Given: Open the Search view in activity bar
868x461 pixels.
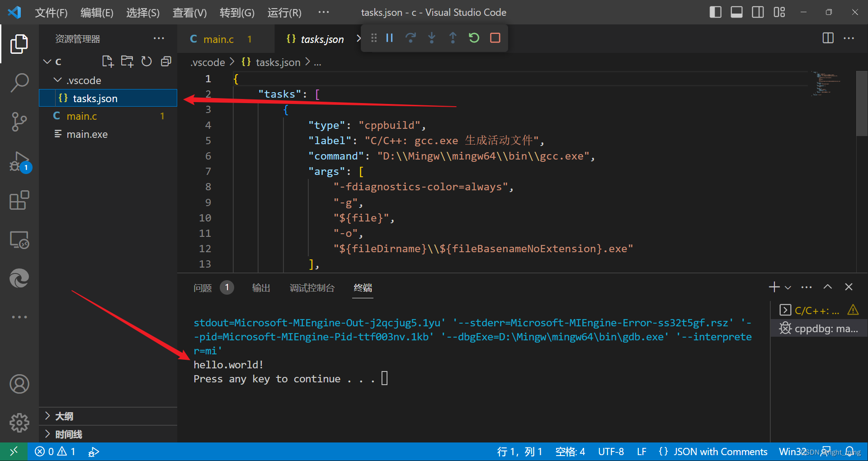Looking at the screenshot, I should tap(19, 83).
